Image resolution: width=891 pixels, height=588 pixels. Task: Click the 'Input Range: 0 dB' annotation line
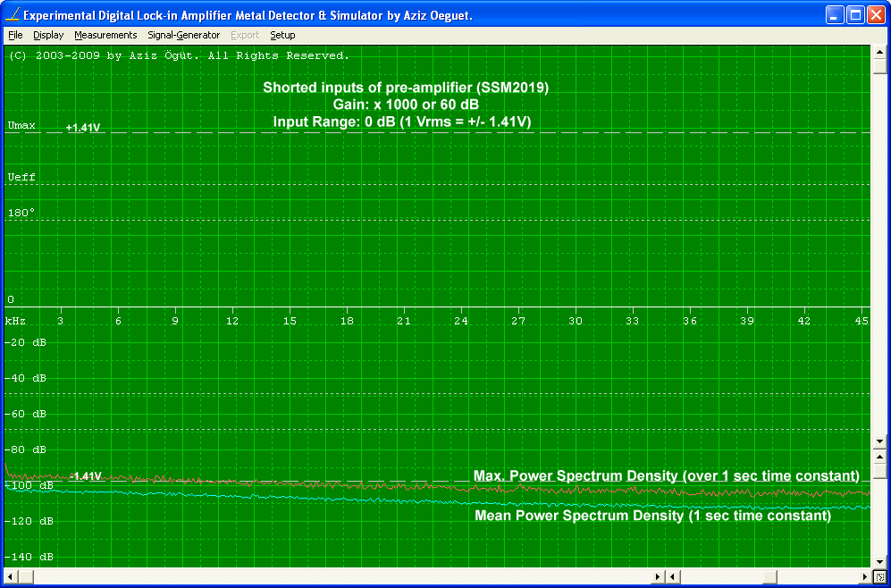pos(402,122)
